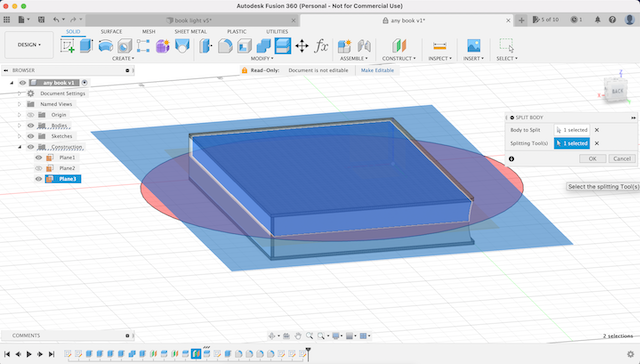Toggle visibility of Bodies folder

pos(31,125)
